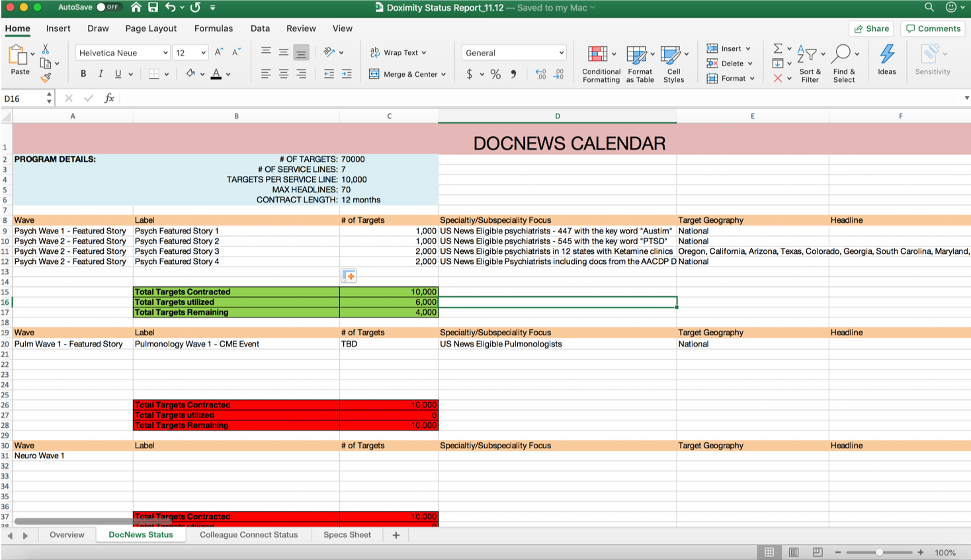Align text to the top
Screen dimensions: 971x560
pyautogui.click(x=266, y=52)
